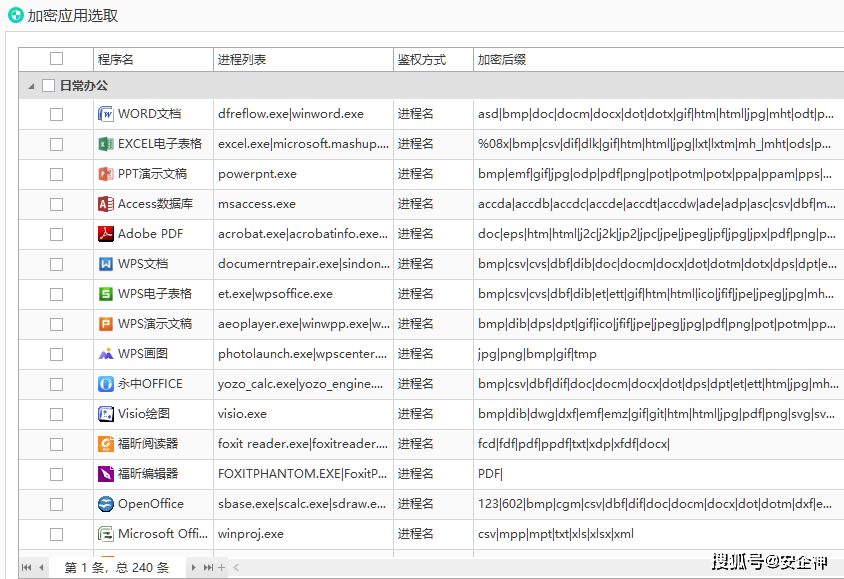Click the WORD文档 application icon
Image resolution: width=844 pixels, height=579 pixels.
106,114
